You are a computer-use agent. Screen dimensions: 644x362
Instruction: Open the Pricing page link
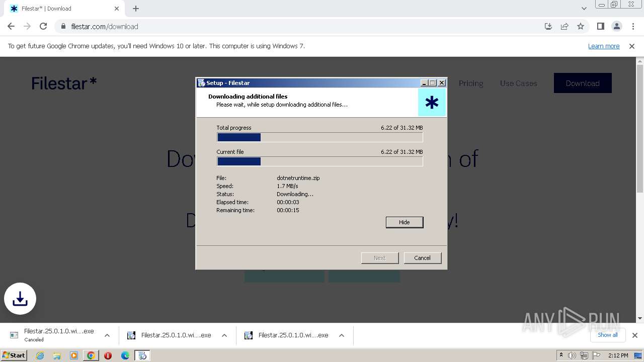point(471,83)
